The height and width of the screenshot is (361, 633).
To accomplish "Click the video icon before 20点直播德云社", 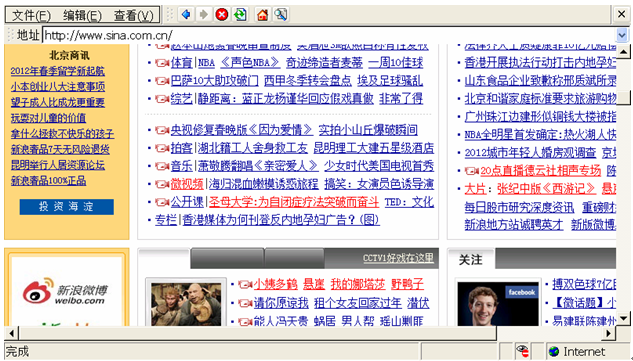I will pyautogui.click(x=472, y=171).
